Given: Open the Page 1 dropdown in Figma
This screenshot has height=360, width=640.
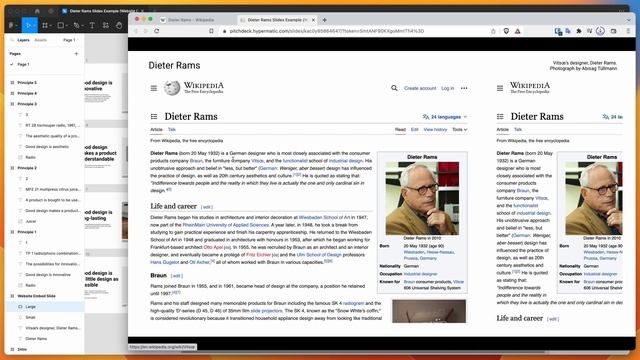Looking at the screenshot, I should (70, 40).
